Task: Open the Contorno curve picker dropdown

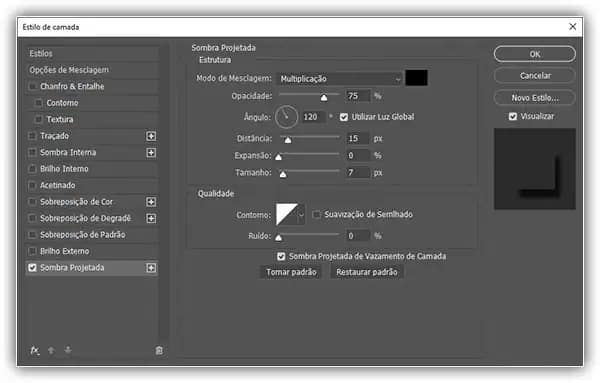Action: tap(301, 215)
